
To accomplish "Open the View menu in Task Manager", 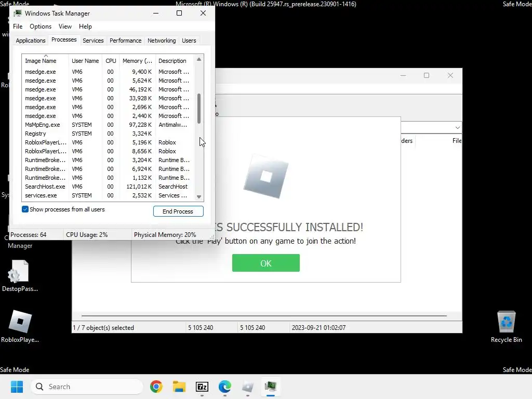I will pyautogui.click(x=65, y=26).
